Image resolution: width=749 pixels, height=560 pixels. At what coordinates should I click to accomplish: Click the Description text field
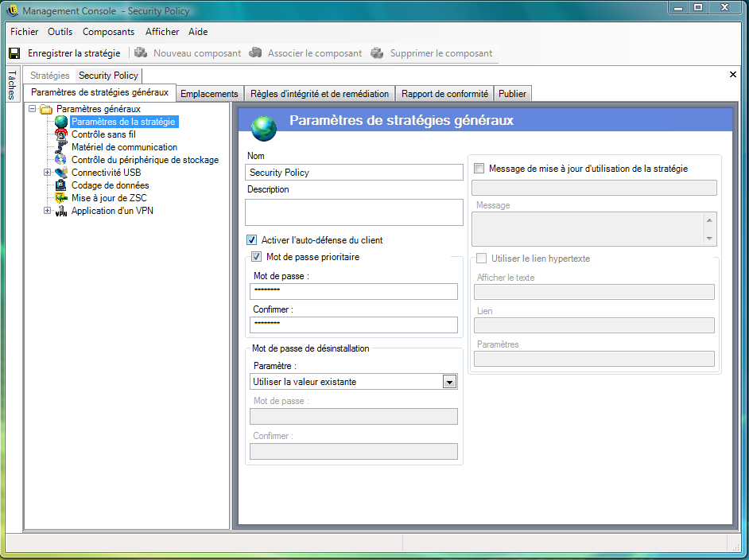click(x=354, y=212)
